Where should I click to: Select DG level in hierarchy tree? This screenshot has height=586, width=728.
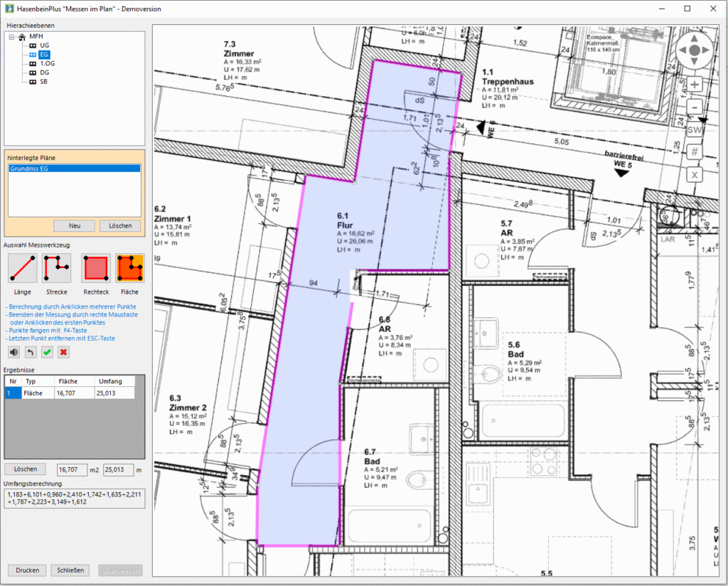(45, 73)
